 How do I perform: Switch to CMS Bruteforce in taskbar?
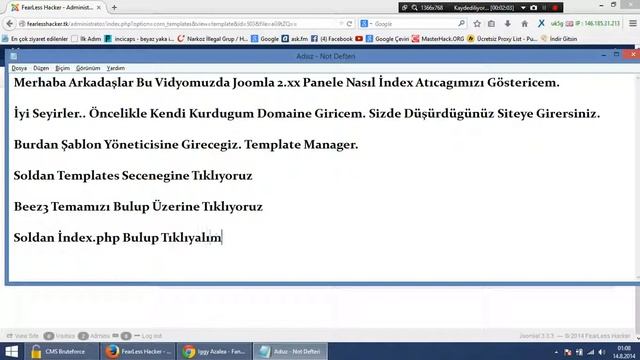tap(62, 351)
